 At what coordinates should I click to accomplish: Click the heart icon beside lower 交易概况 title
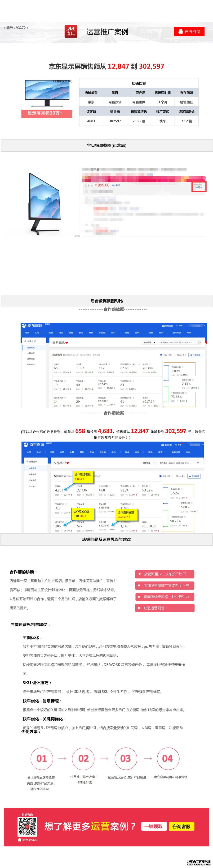coord(68,463)
